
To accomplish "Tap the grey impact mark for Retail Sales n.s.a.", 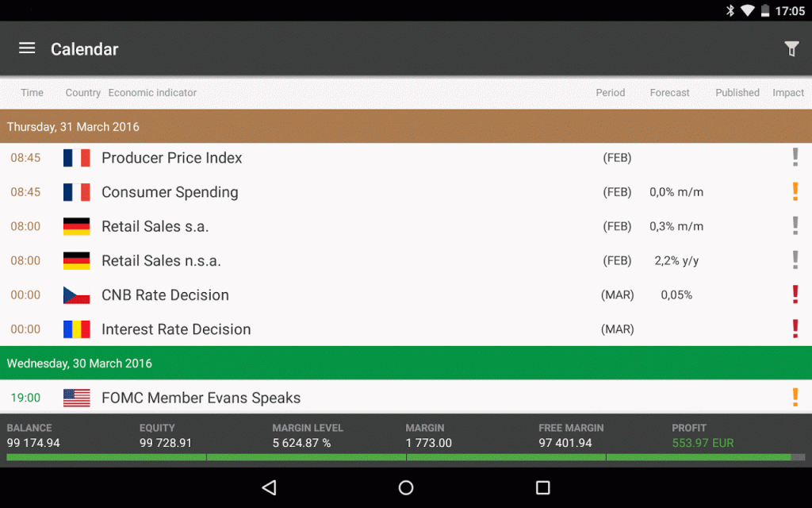I will (795, 260).
